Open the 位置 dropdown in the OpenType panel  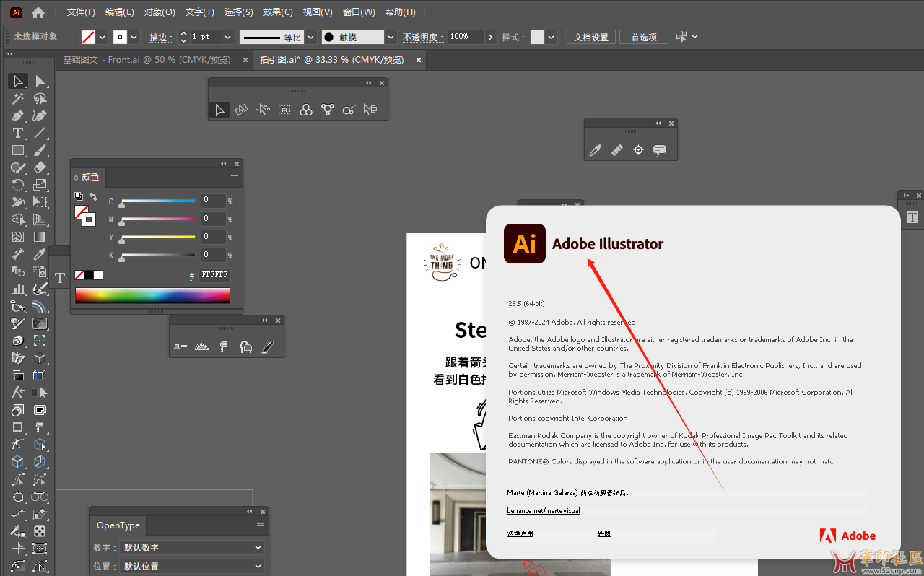point(191,567)
